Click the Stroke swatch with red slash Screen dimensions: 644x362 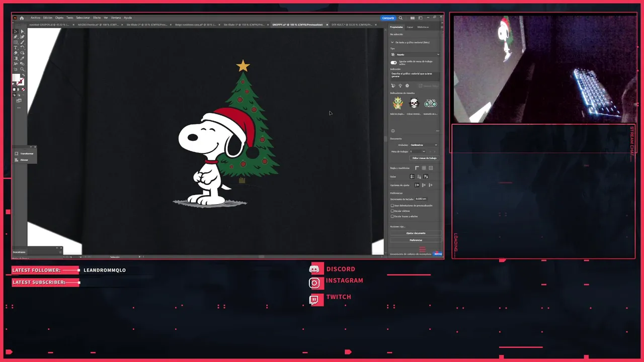pos(21,82)
